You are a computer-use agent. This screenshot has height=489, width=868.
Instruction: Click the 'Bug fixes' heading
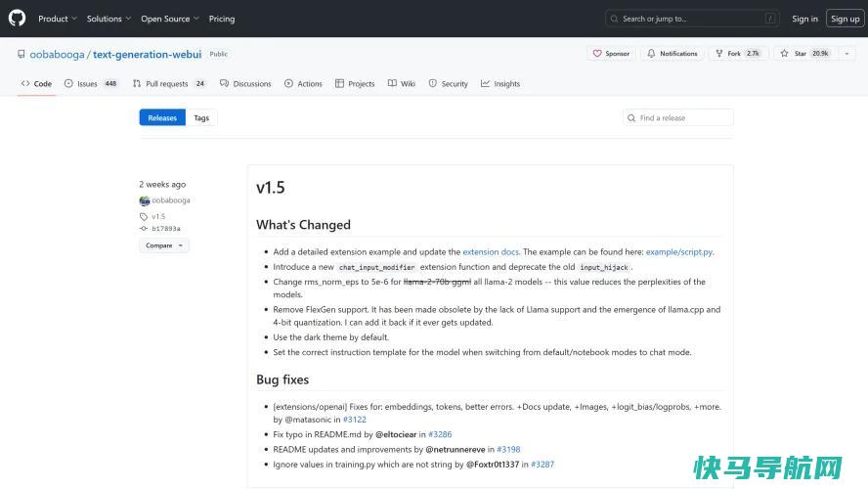[x=282, y=379]
